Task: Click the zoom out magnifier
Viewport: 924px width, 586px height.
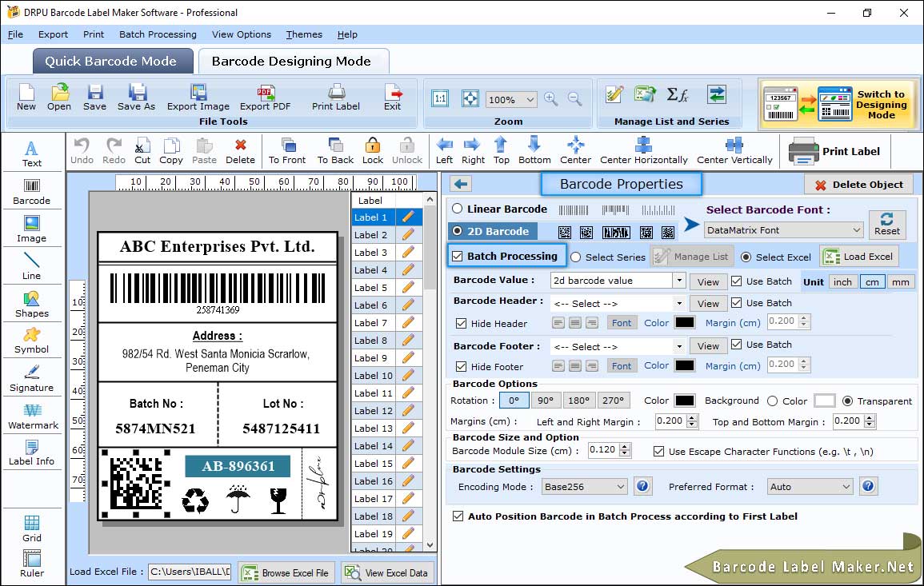Action: tap(575, 99)
